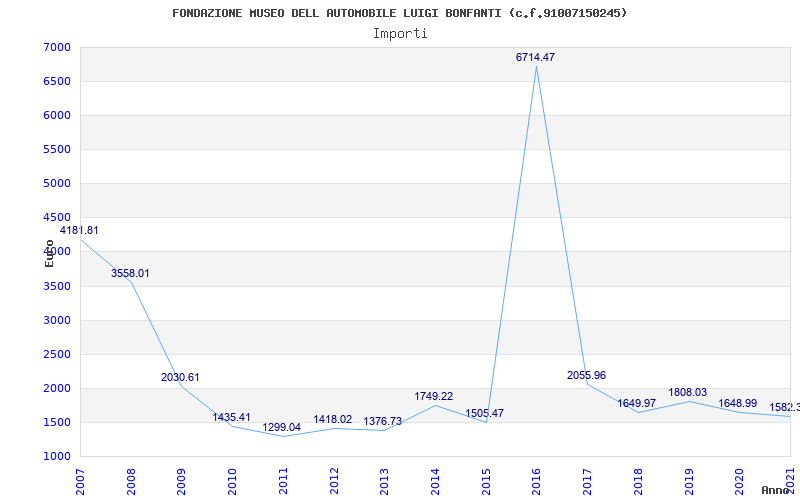This screenshot has height=500, width=800.
Task: Click the Anno axis label
Action: (x=775, y=491)
